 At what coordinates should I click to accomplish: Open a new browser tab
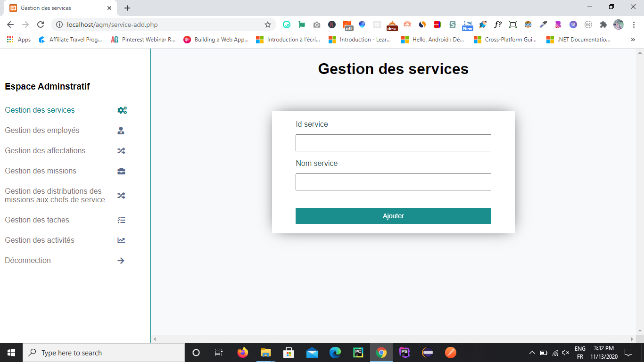coord(127,8)
